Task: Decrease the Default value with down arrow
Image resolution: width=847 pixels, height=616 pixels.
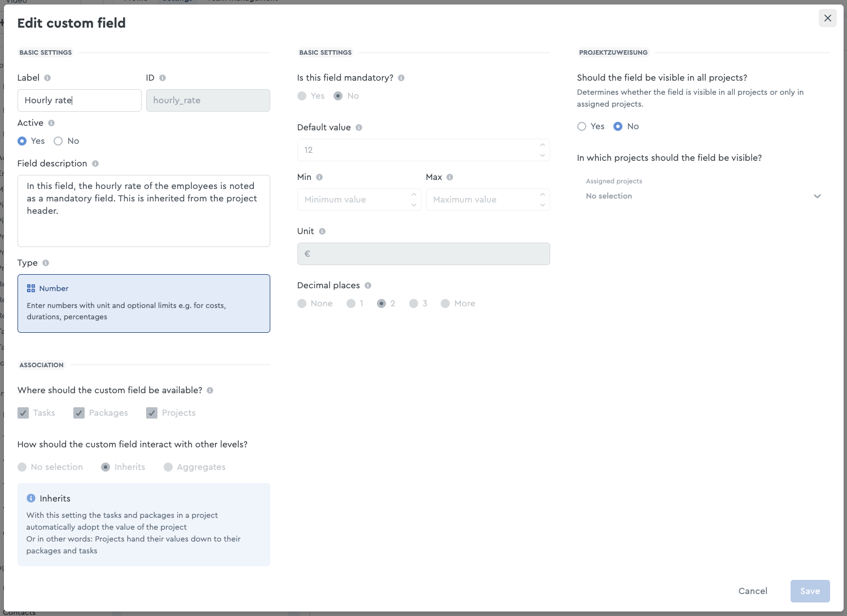Action: click(x=542, y=155)
